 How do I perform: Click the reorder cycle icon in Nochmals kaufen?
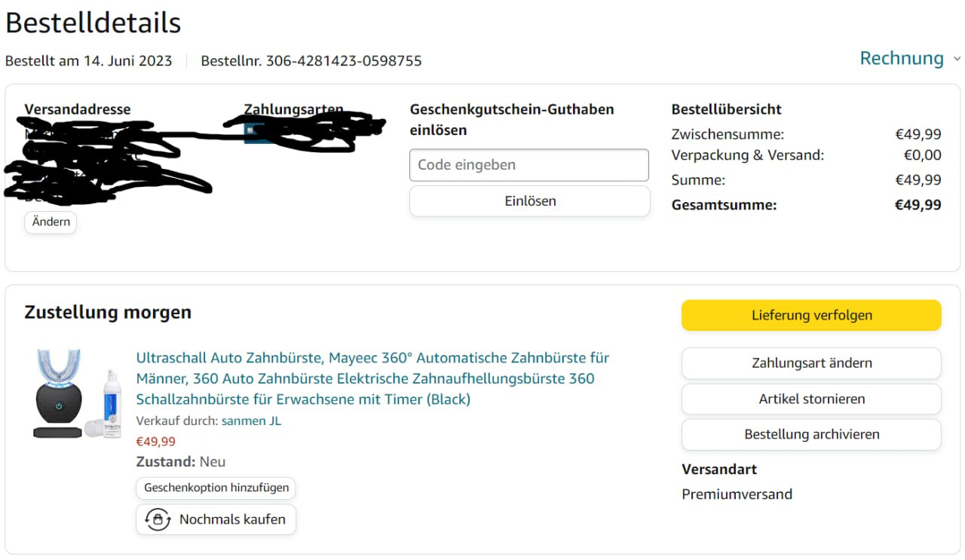(158, 519)
